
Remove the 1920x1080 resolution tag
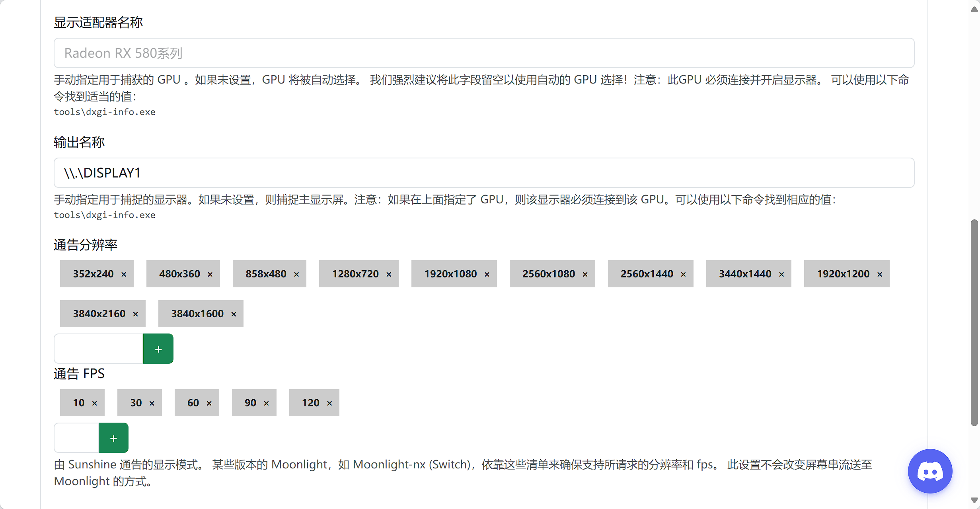(x=487, y=274)
